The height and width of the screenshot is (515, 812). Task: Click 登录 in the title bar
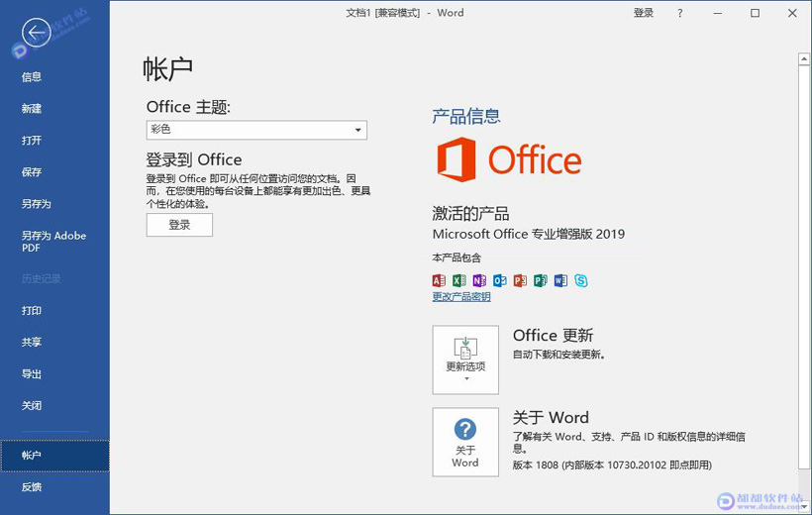pos(644,13)
